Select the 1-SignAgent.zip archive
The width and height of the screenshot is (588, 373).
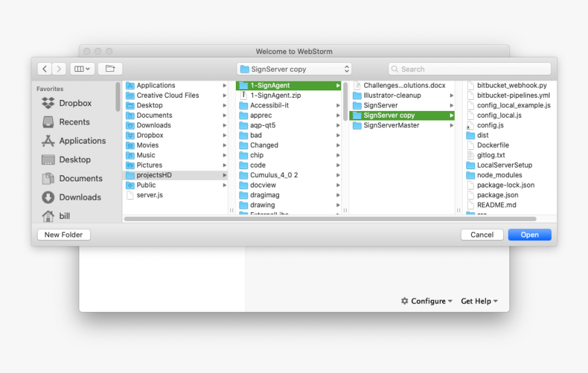coord(289,95)
